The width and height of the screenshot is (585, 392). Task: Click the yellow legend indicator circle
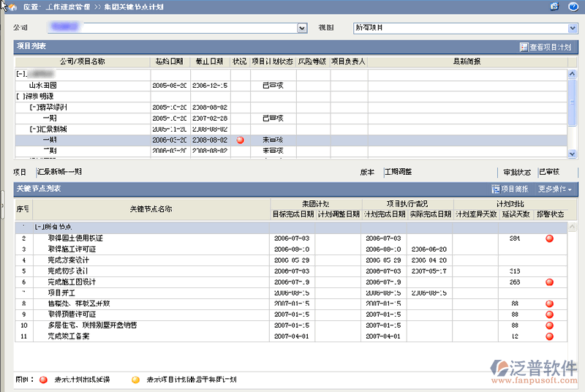pyautogui.click(x=135, y=380)
